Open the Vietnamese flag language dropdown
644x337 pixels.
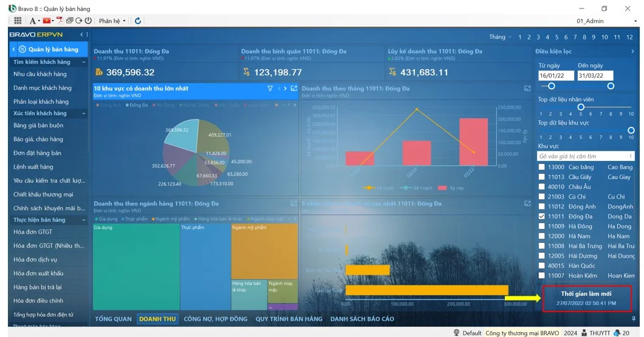pos(49,21)
